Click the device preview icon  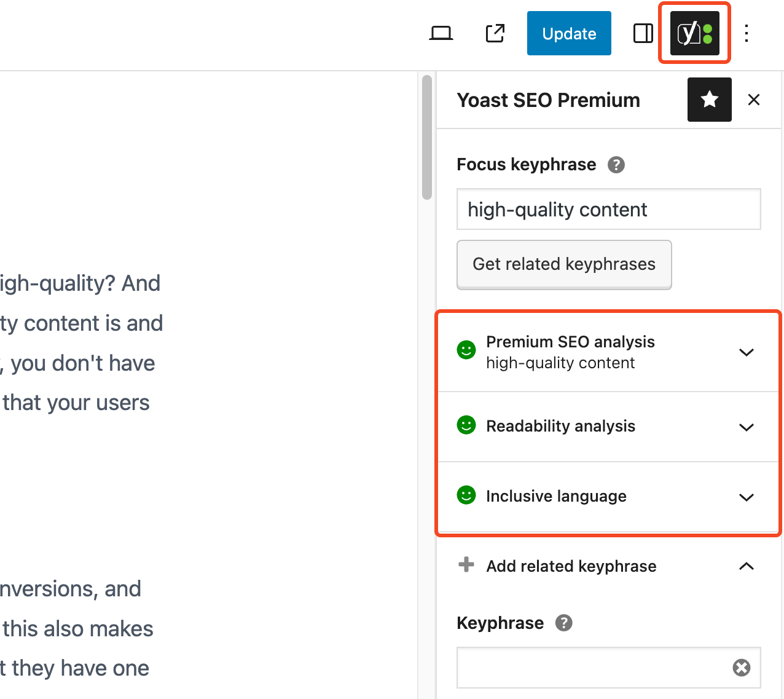tap(441, 34)
